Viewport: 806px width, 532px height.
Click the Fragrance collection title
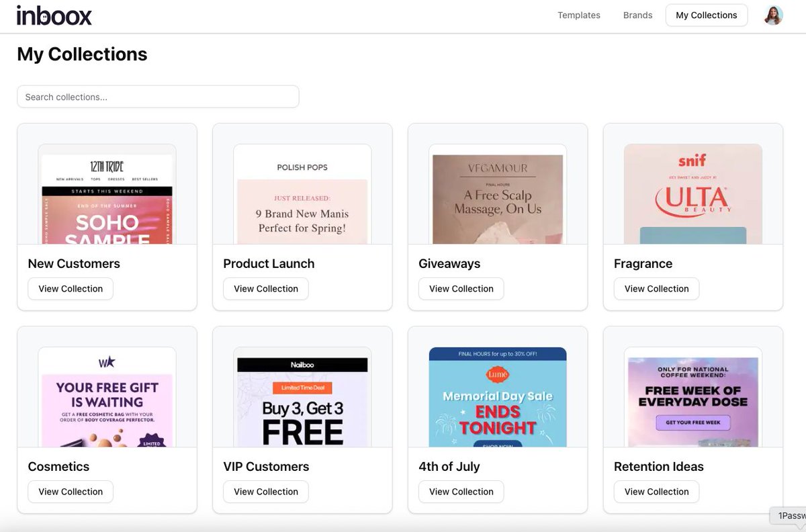pos(643,263)
